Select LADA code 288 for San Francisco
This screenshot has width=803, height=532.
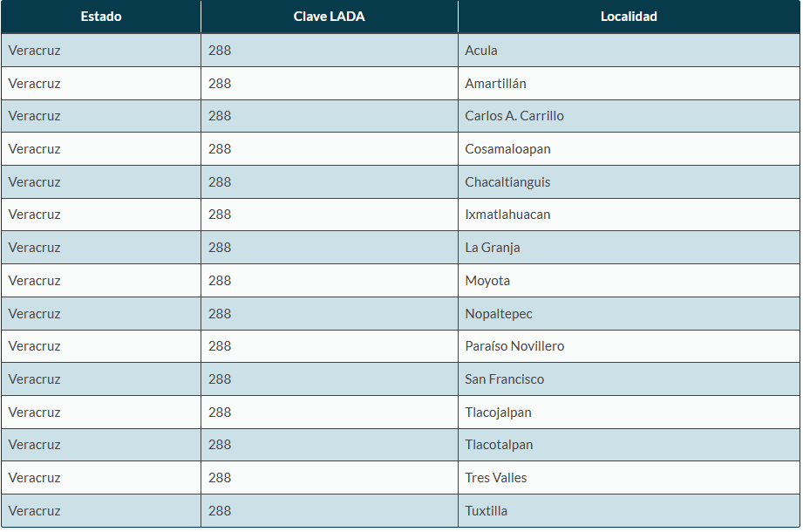click(220, 379)
